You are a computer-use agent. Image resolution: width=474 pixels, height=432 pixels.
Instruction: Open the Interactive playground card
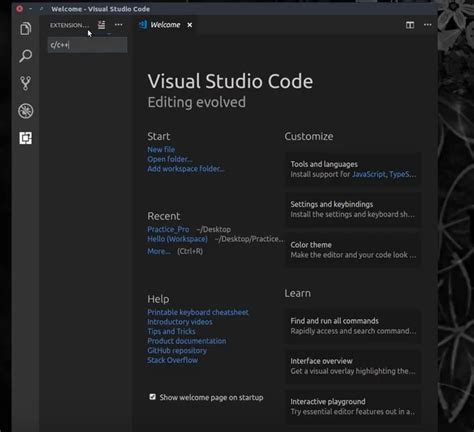[x=353, y=406]
